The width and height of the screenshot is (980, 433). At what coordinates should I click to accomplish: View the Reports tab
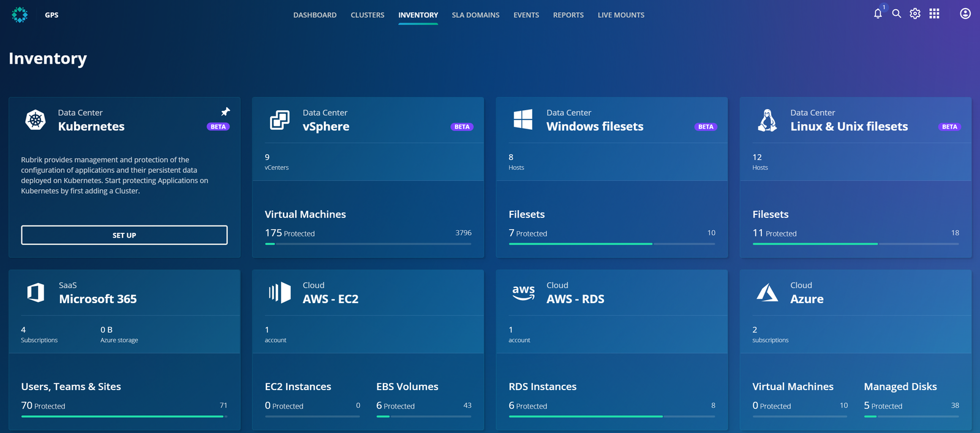point(568,15)
